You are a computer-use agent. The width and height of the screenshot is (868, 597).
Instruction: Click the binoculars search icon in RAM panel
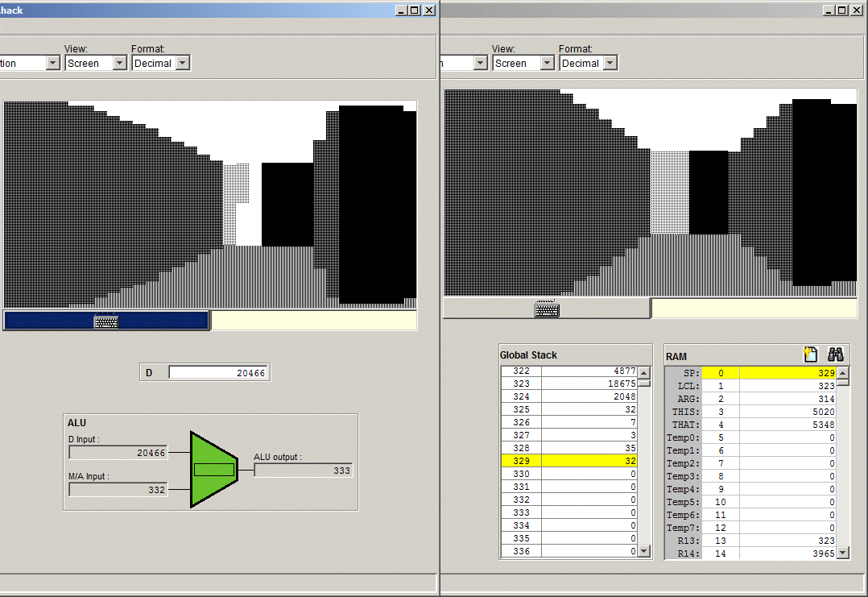[835, 354]
